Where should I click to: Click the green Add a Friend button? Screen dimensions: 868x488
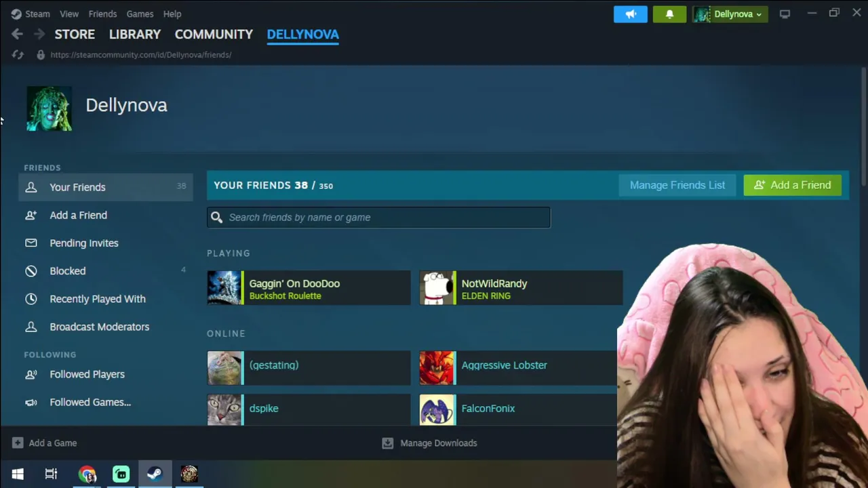[x=792, y=185]
